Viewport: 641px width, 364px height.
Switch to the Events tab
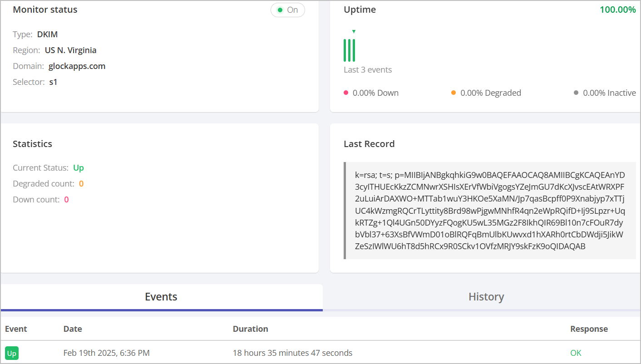click(x=161, y=297)
